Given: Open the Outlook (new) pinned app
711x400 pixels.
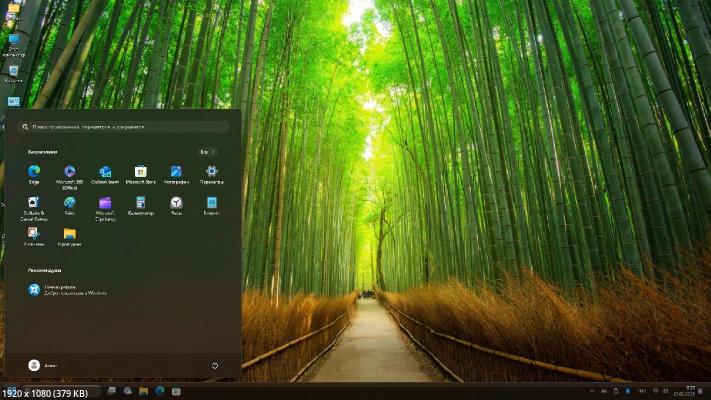Looking at the screenshot, I should [x=105, y=172].
